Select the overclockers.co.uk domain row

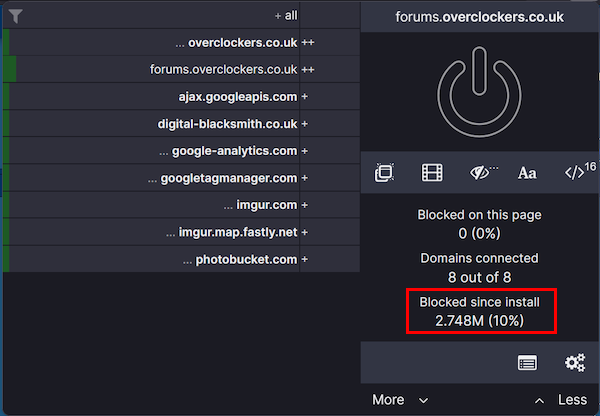(x=242, y=43)
